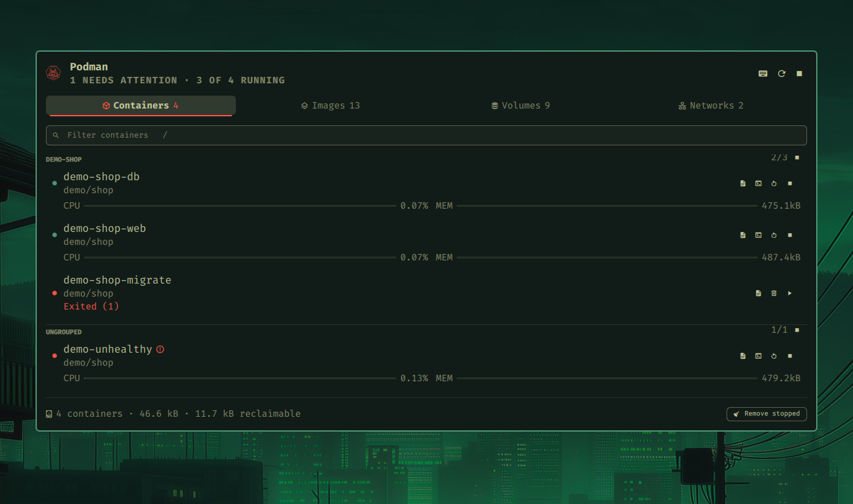
Task: Click demo-shop-db CPU usage bar
Action: pyautogui.click(x=240, y=205)
